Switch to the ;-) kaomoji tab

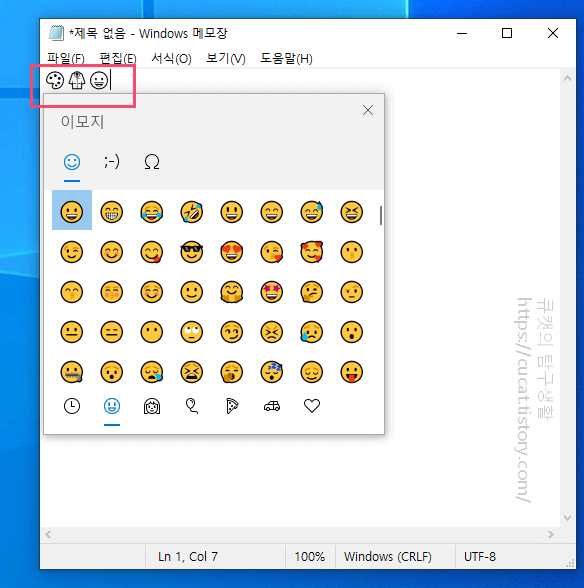click(x=112, y=162)
